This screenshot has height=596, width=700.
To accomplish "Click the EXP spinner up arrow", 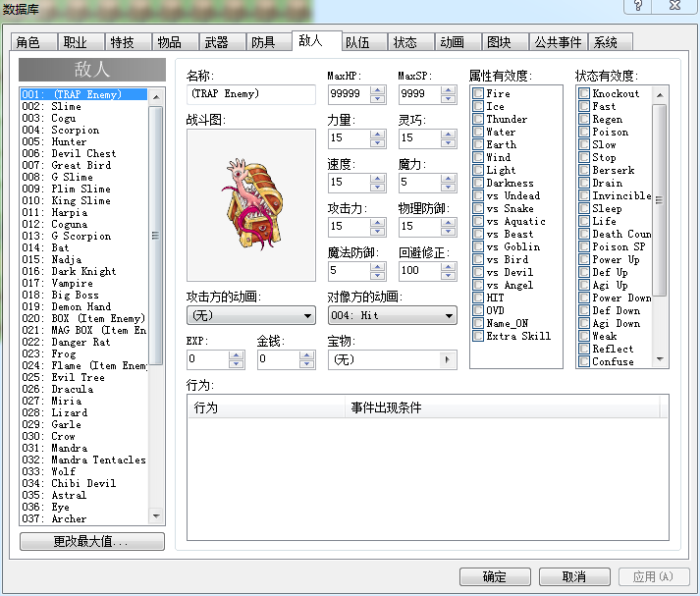I will point(237,354).
